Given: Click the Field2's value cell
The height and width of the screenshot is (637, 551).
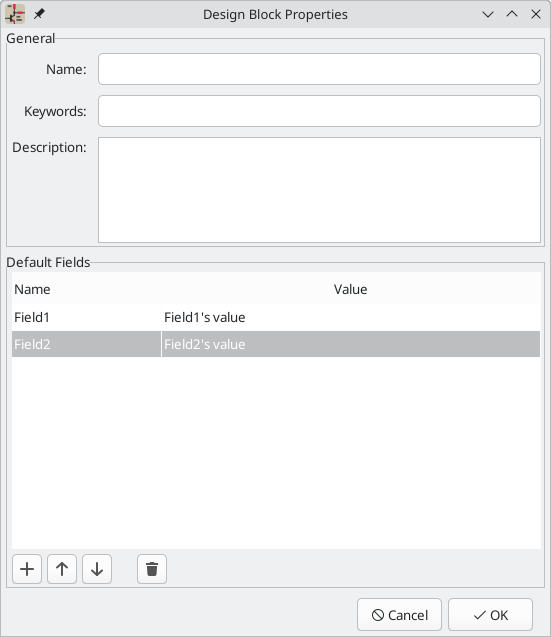Looking at the screenshot, I should (x=351, y=344).
